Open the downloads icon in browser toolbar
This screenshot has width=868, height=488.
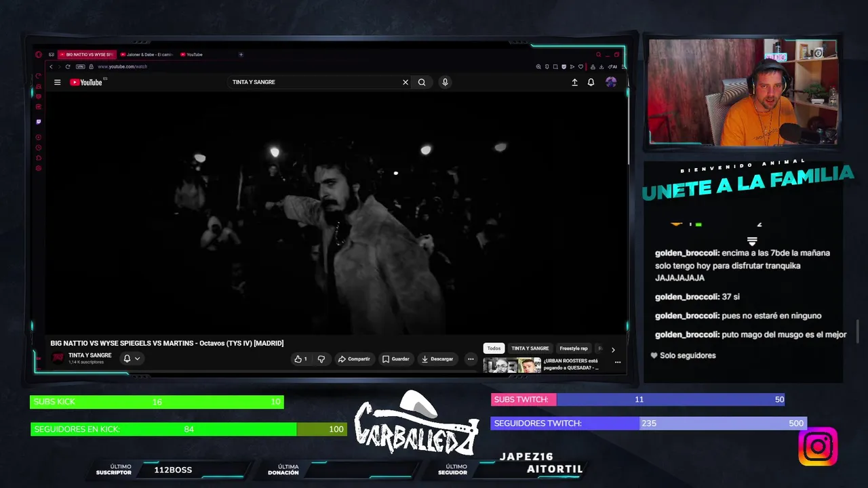coord(601,66)
